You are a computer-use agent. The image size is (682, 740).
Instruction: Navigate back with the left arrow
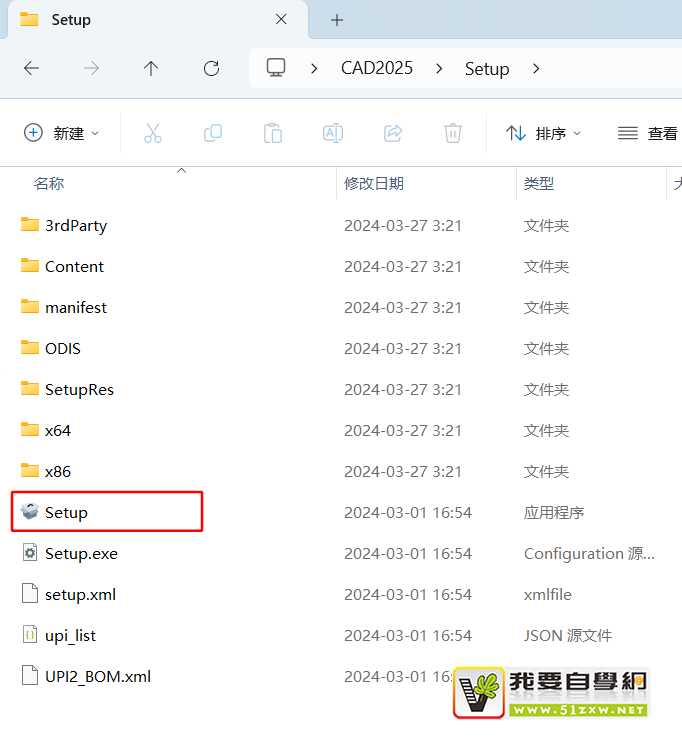(x=32, y=68)
